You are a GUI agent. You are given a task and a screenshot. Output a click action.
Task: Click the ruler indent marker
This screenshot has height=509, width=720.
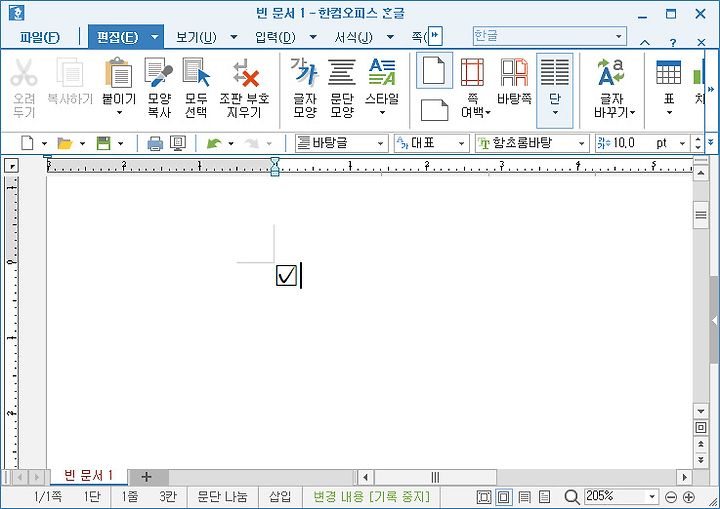[275, 166]
